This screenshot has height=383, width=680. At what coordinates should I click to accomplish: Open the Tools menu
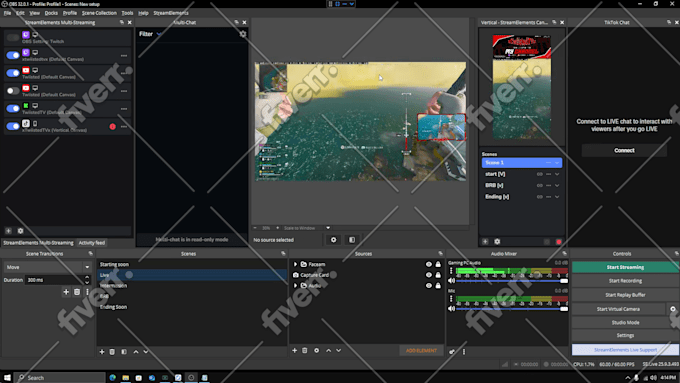point(127,13)
